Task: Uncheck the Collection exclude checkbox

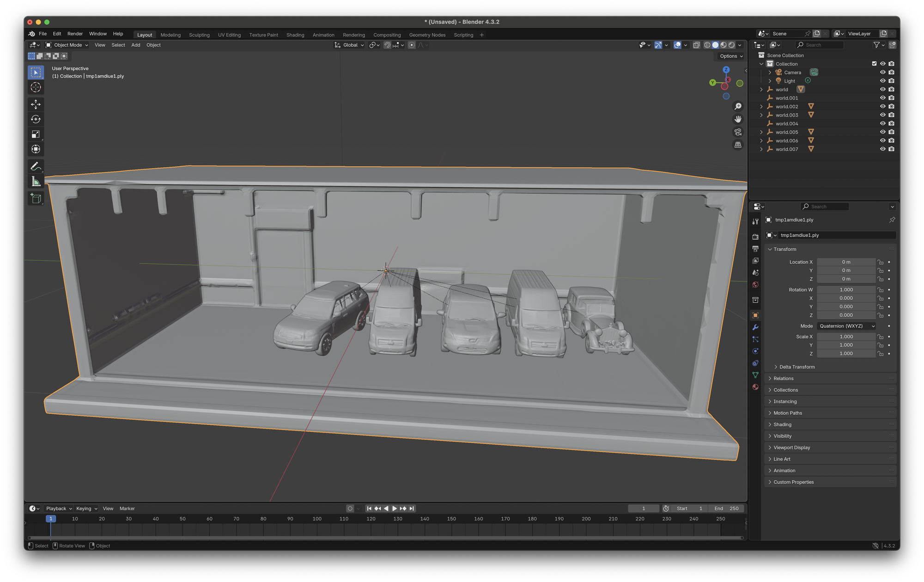Action: [874, 64]
